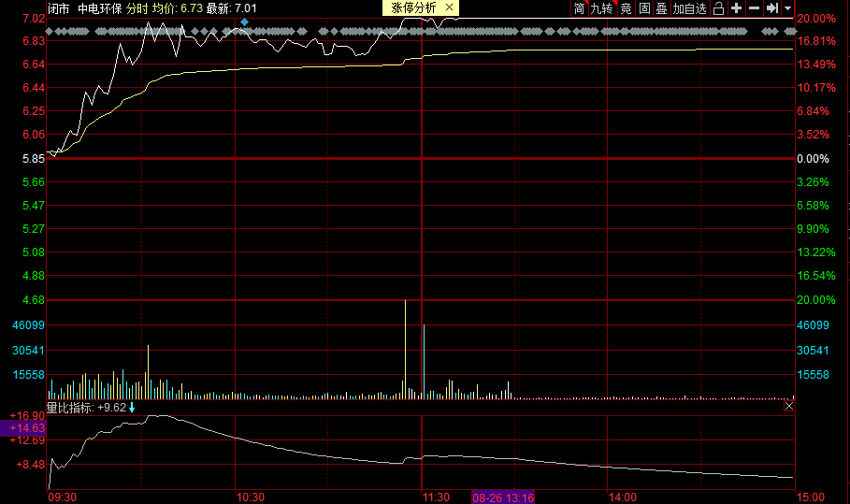This screenshot has height=504, width=850.
Task: Close the 量比指标 indicator panel
Action: (789, 406)
